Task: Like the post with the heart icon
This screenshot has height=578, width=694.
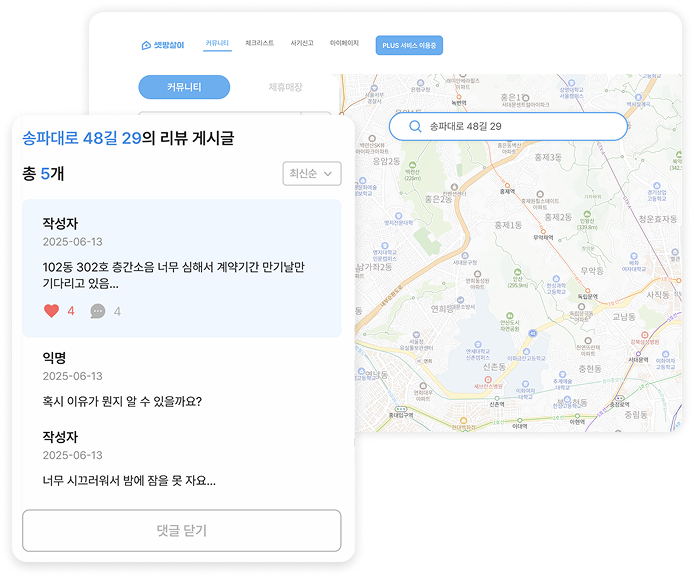Action: point(52,311)
